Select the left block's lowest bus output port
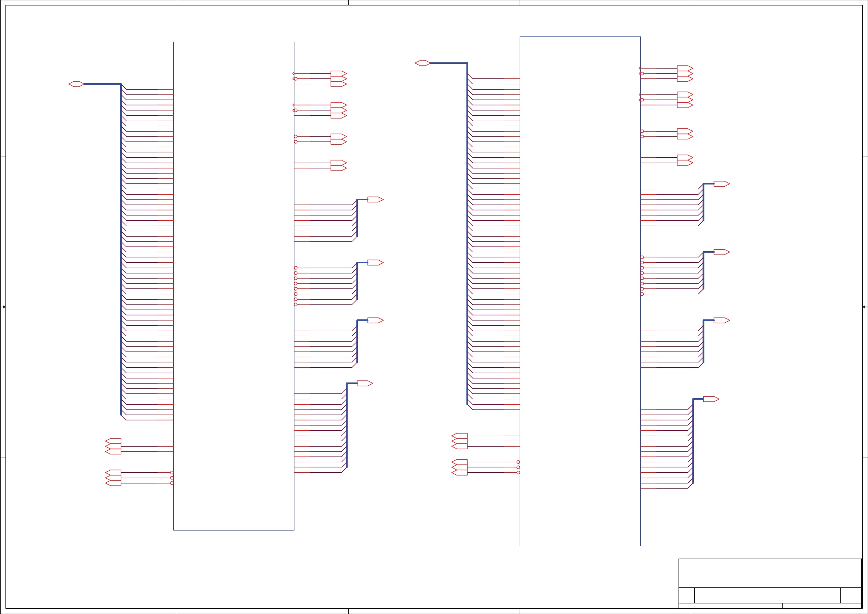 (x=364, y=383)
